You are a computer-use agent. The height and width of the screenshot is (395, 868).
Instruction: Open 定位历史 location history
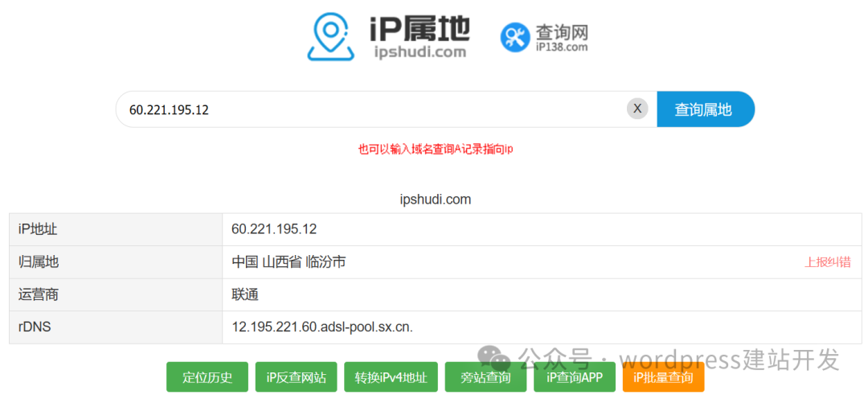click(x=207, y=377)
